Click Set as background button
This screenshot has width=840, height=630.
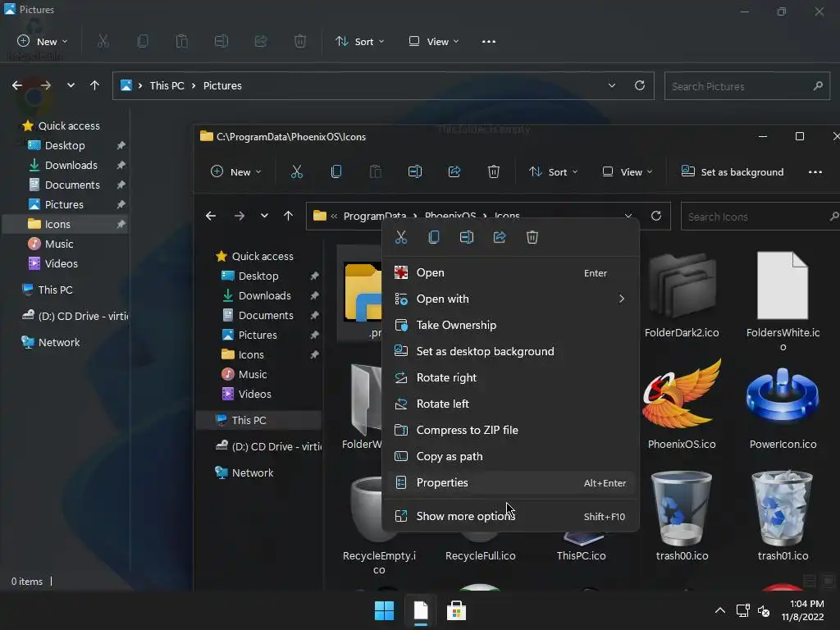pos(732,172)
